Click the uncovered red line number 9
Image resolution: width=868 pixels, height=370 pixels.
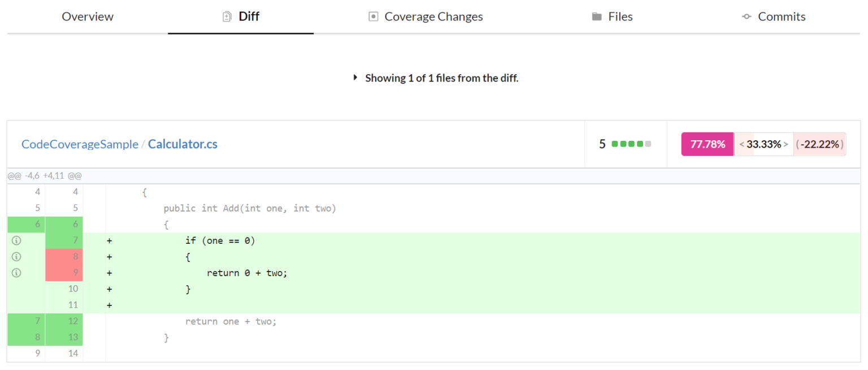[64, 273]
